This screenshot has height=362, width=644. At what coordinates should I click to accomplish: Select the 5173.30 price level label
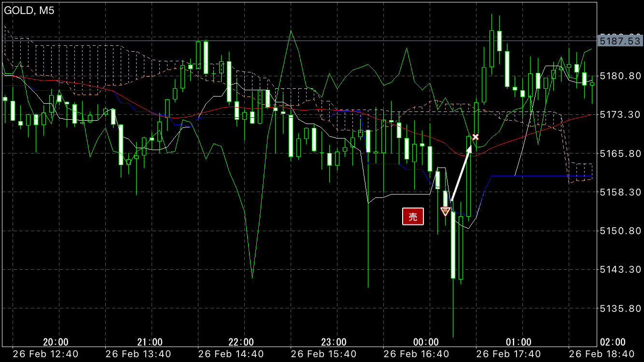coord(619,114)
